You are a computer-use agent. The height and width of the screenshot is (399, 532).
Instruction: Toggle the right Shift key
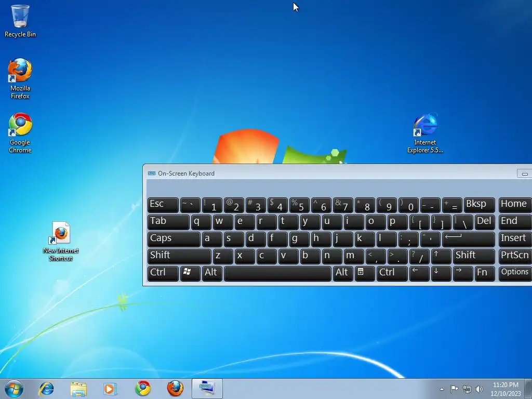point(474,256)
